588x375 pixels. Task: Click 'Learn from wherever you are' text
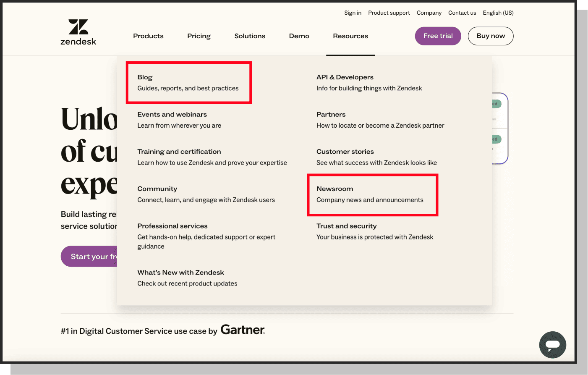pyautogui.click(x=179, y=126)
